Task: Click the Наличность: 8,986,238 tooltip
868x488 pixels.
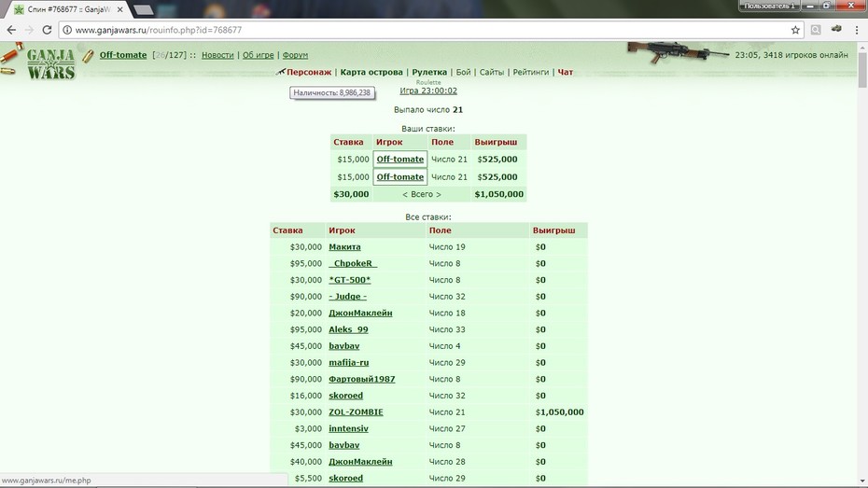Action: (331, 93)
